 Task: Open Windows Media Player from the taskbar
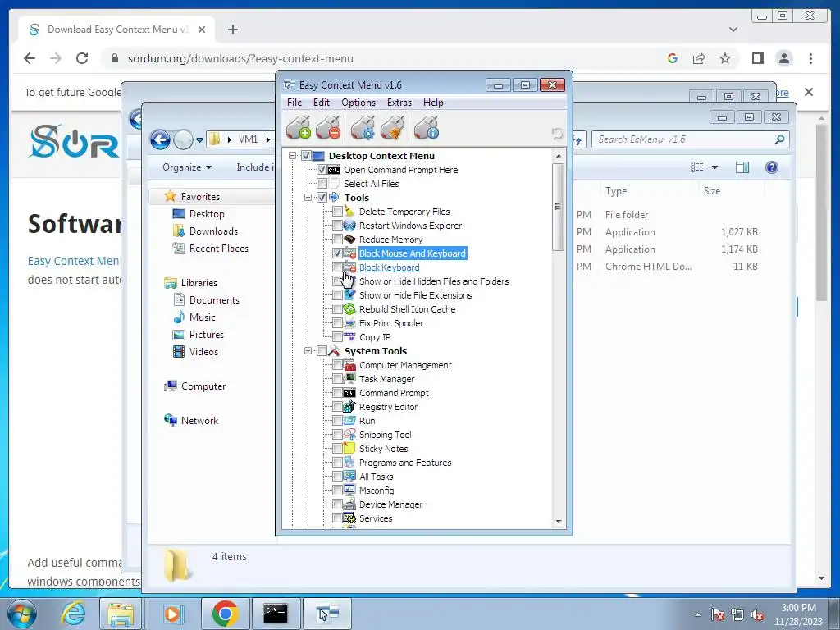pos(172,614)
